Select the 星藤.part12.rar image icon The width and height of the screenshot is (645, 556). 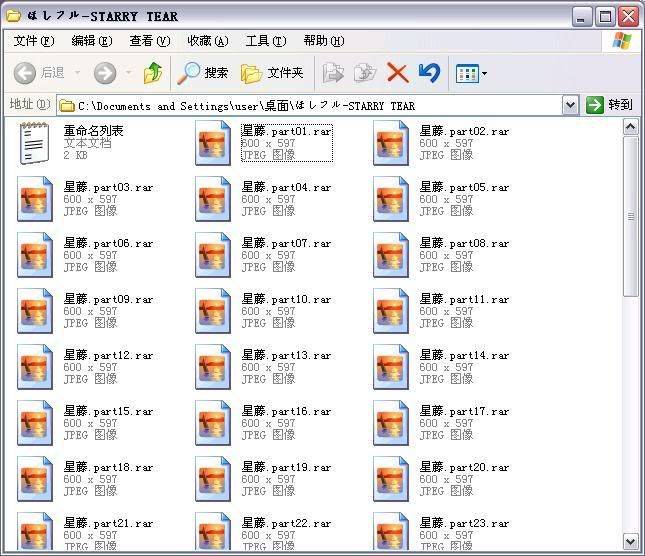pyautogui.click(x=35, y=367)
